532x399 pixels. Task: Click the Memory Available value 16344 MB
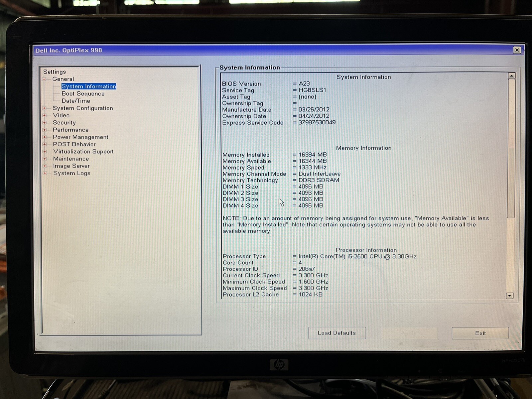[313, 161]
